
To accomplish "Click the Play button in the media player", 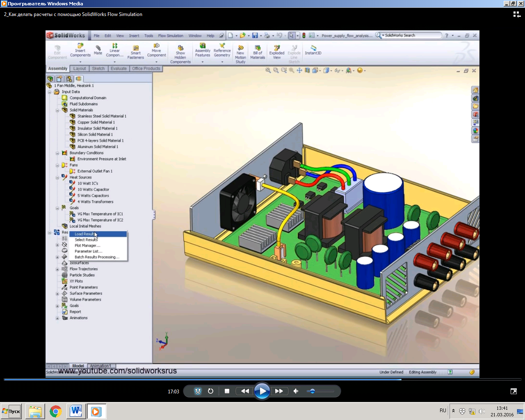I will coord(262,391).
